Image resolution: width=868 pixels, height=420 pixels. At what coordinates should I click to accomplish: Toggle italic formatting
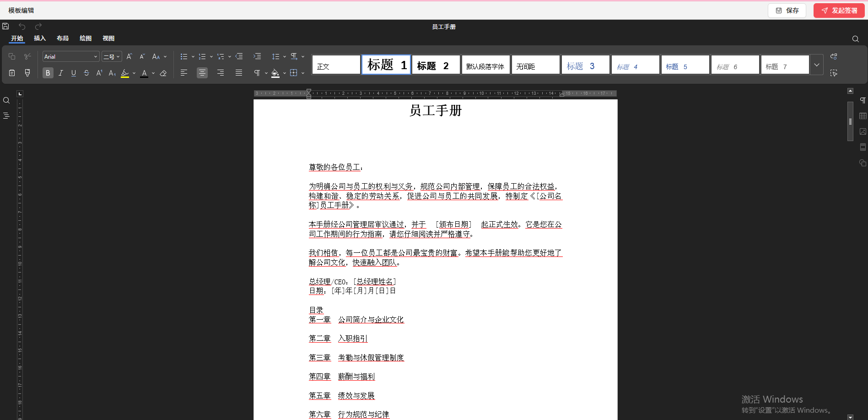pos(61,73)
